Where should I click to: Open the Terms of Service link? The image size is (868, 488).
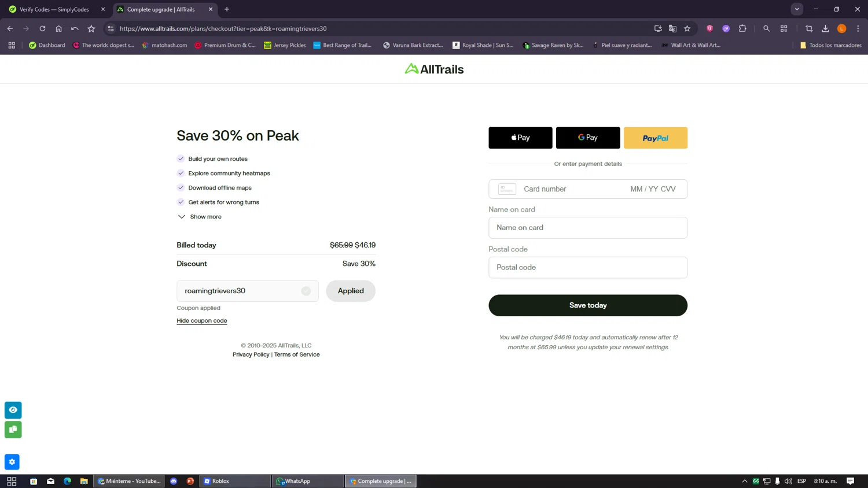pyautogui.click(x=297, y=354)
